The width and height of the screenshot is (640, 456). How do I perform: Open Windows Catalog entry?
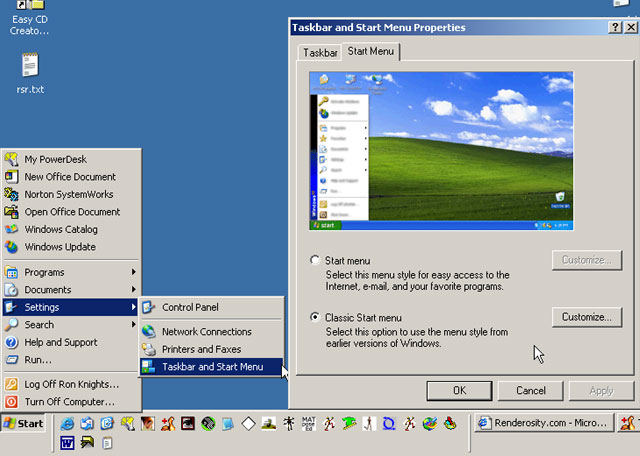click(x=71, y=229)
